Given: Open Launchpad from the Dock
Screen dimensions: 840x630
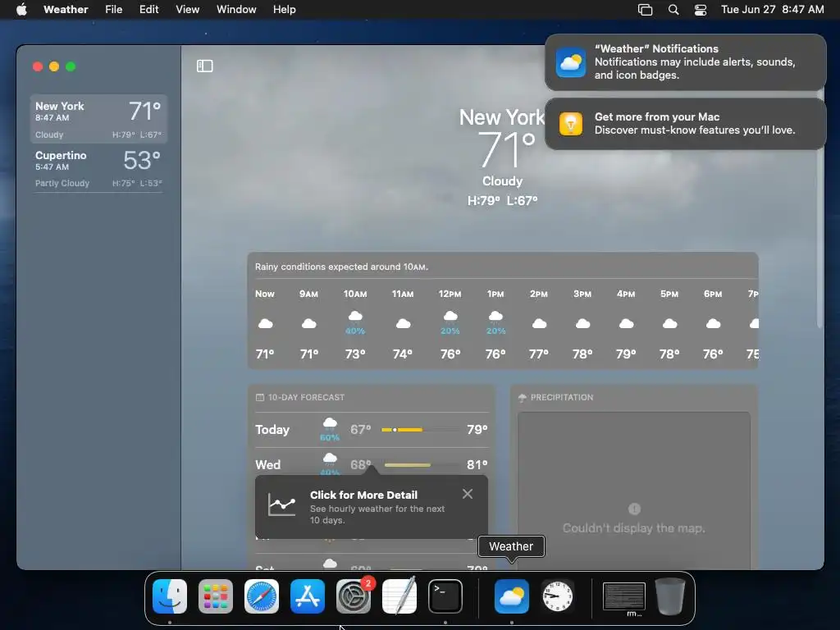Looking at the screenshot, I should pos(216,596).
